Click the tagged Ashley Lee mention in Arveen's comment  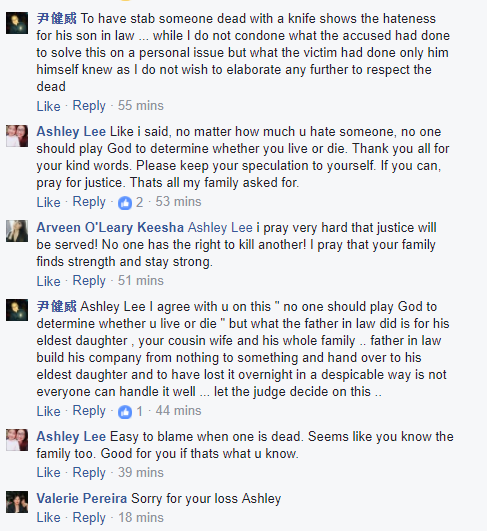pyautogui.click(x=220, y=228)
